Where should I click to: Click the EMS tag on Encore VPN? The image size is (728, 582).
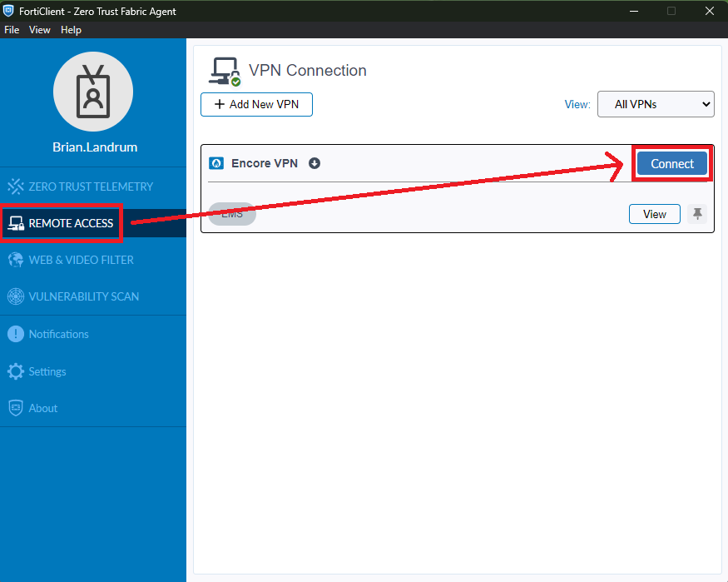point(232,214)
